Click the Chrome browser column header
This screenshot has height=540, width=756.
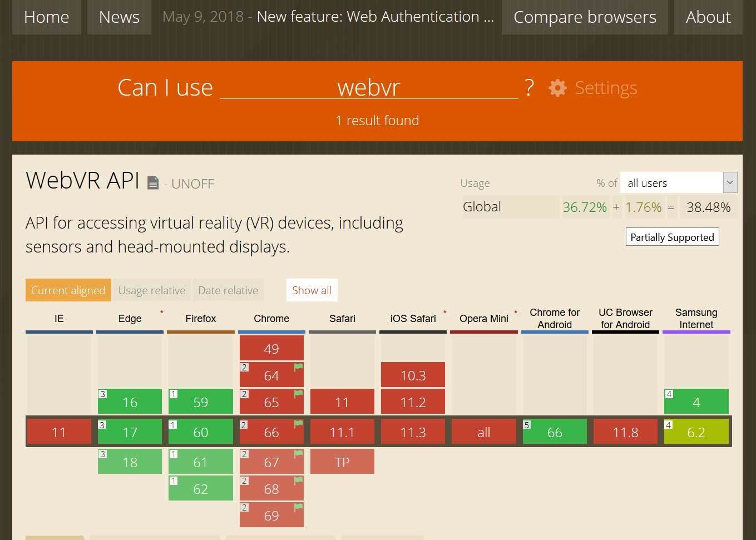click(x=271, y=319)
